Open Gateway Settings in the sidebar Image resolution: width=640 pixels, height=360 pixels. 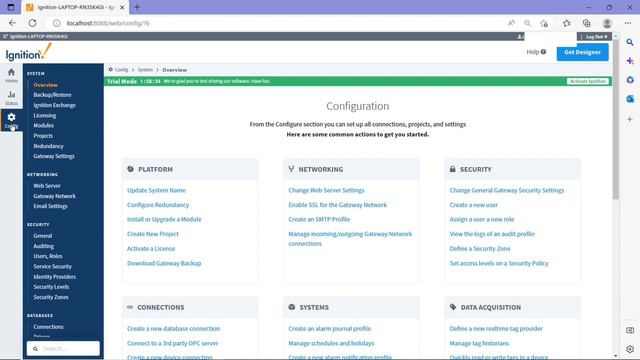[54, 156]
